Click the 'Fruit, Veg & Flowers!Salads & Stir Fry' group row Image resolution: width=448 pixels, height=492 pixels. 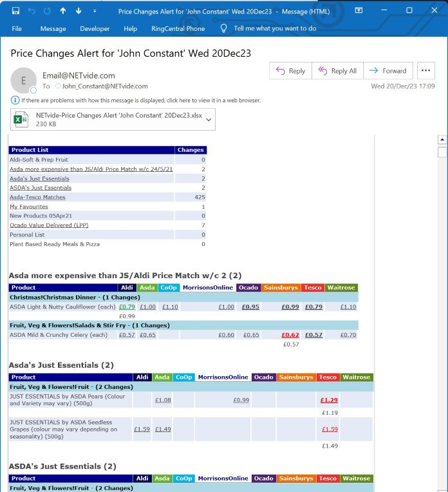(x=183, y=325)
